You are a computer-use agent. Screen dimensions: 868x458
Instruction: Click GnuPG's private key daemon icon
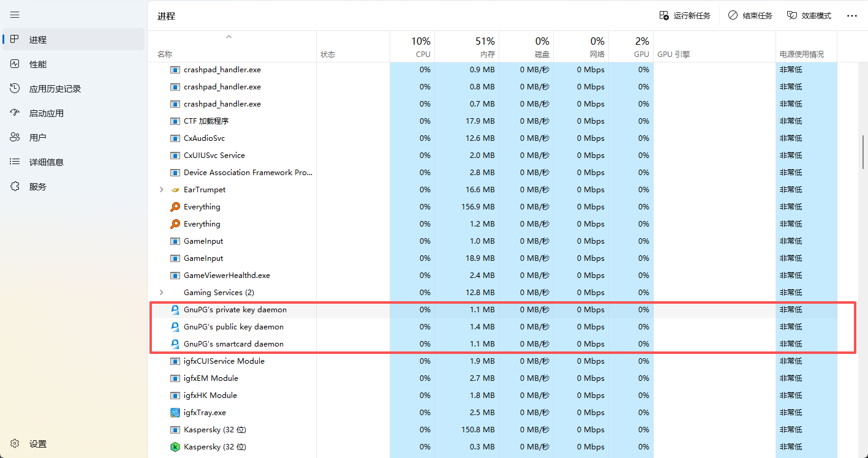(175, 310)
